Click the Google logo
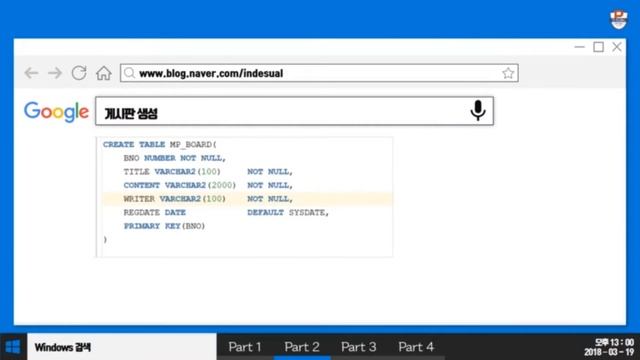 (x=56, y=111)
